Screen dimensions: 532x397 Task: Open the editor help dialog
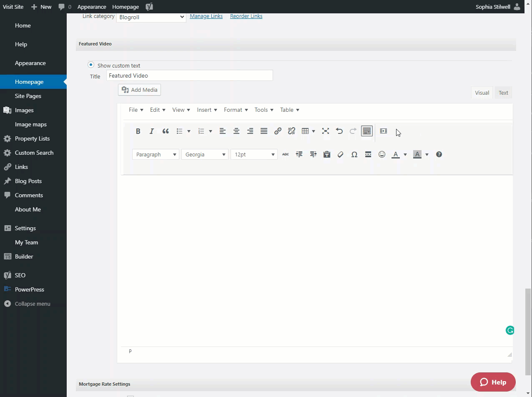[439, 154]
